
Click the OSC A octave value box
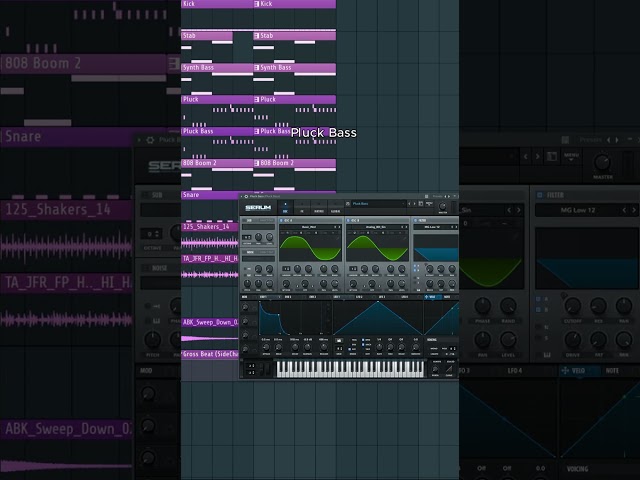(286, 269)
